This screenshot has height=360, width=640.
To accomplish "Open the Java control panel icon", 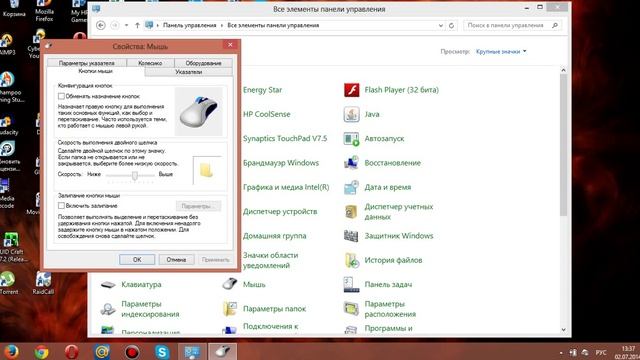I will 351,114.
